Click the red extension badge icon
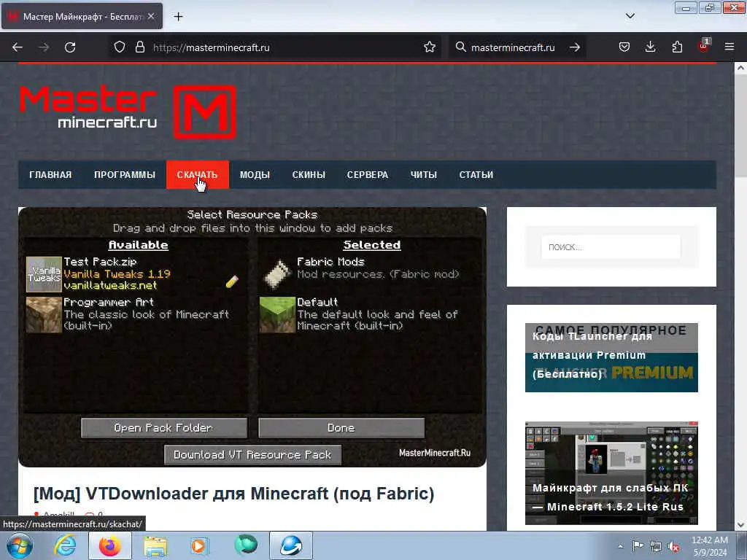 pos(703,46)
